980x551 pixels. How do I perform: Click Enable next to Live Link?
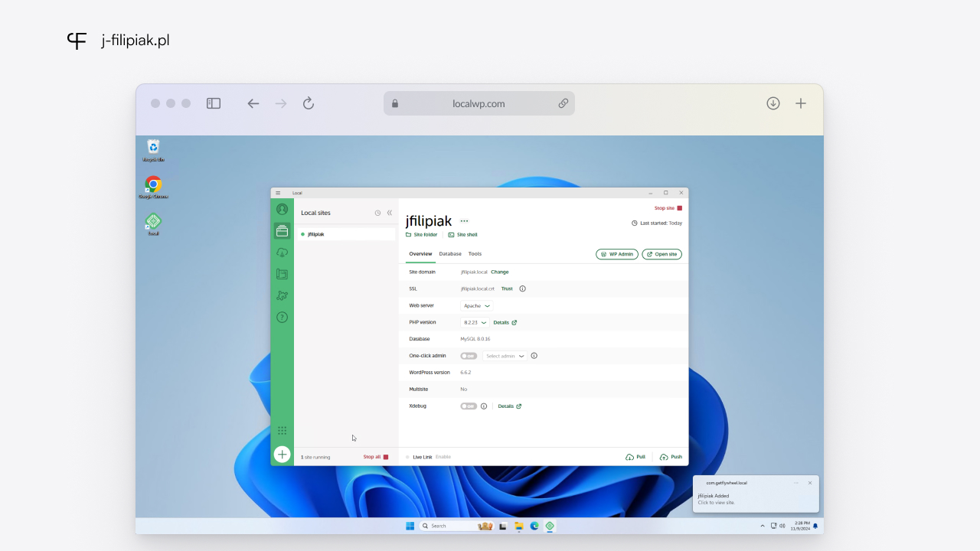click(443, 457)
